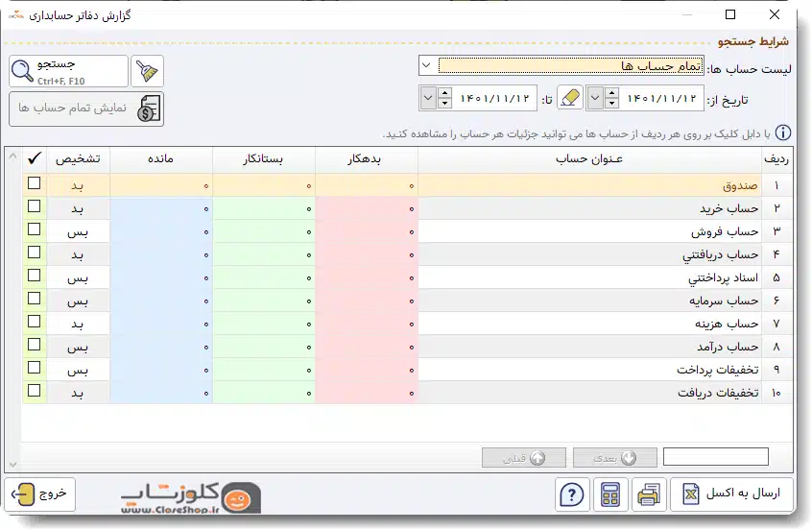Click the red بدهکار cell of حساب خرید
This screenshot has height=530, width=812.
367,208
